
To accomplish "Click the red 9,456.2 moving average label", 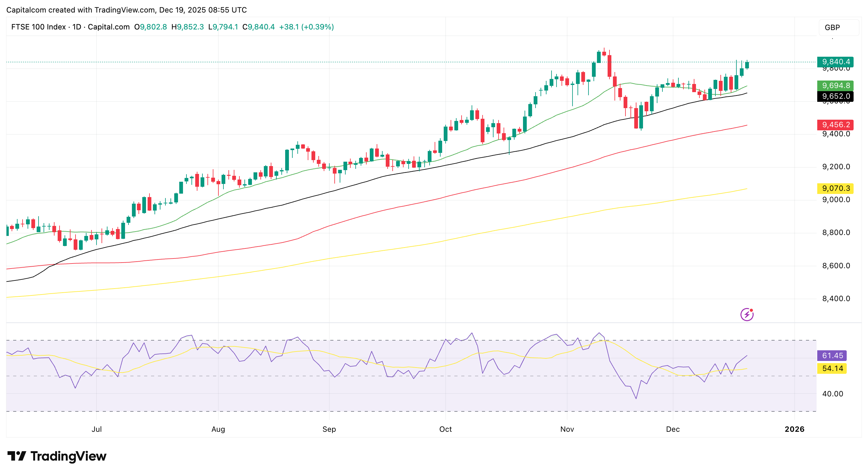I will point(835,125).
